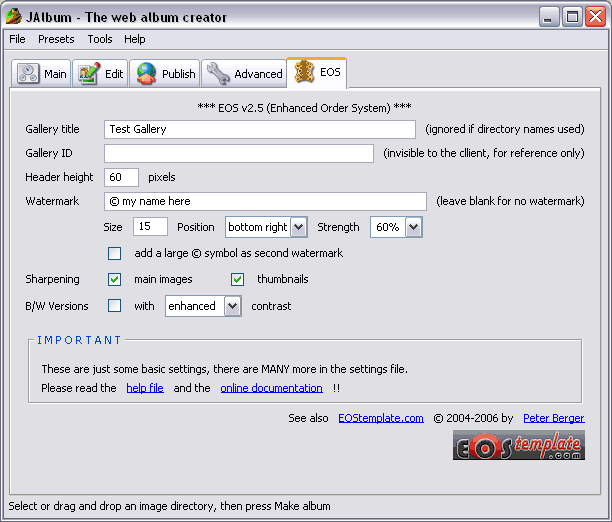
Task: Open the Presets menu
Action: click(x=56, y=39)
